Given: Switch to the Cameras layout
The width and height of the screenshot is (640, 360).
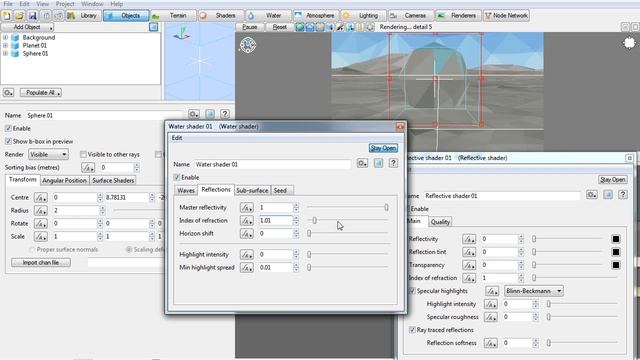Looking at the screenshot, I should (x=411, y=16).
